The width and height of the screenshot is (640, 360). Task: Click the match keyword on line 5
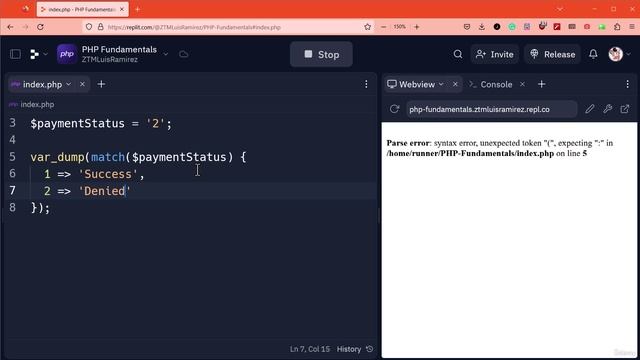[108, 157]
